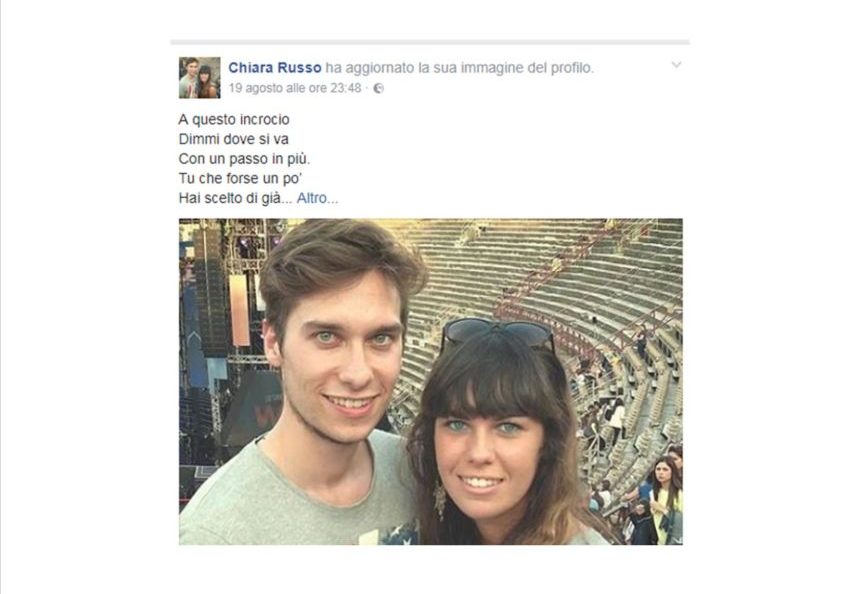This screenshot has width=868, height=594.
Task: Click the woman's dangling earring
Action: click(x=441, y=498)
